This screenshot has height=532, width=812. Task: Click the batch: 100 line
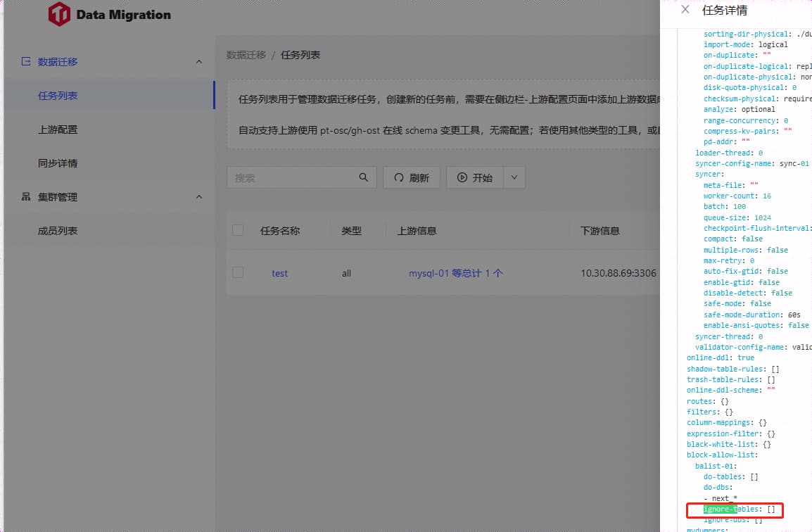tap(725, 206)
